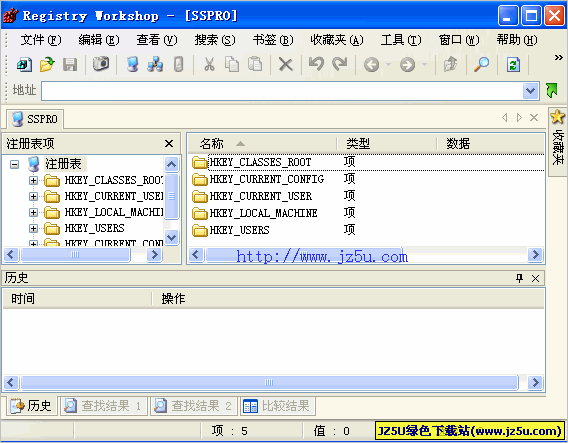
Task: Click the tree pane vertical scroll down arrow
Action: 171,238
